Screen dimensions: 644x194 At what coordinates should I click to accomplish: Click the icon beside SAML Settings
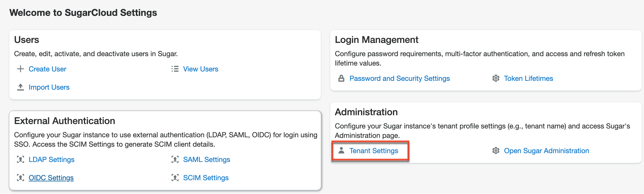175,160
